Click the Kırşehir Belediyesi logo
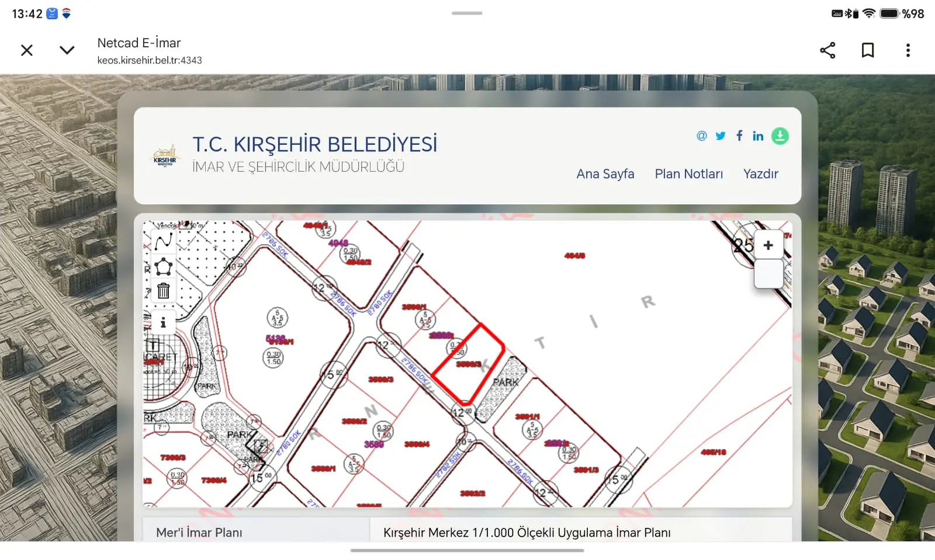The image size is (935, 560). pos(165,156)
